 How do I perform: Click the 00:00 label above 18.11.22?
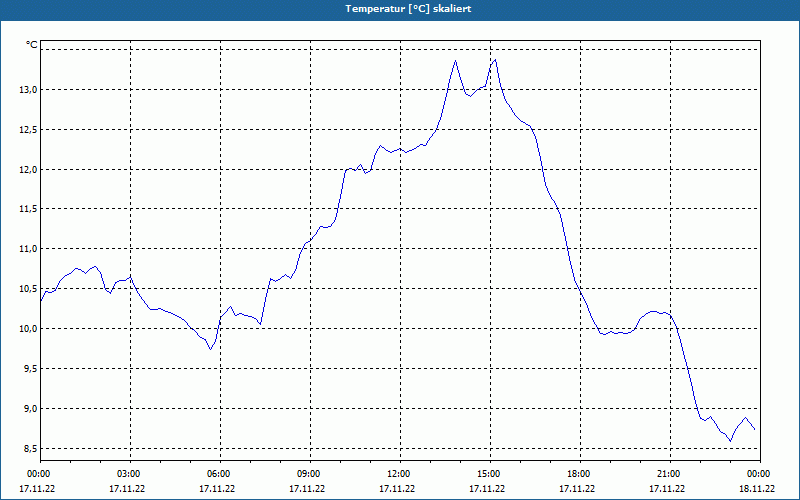tap(760, 474)
